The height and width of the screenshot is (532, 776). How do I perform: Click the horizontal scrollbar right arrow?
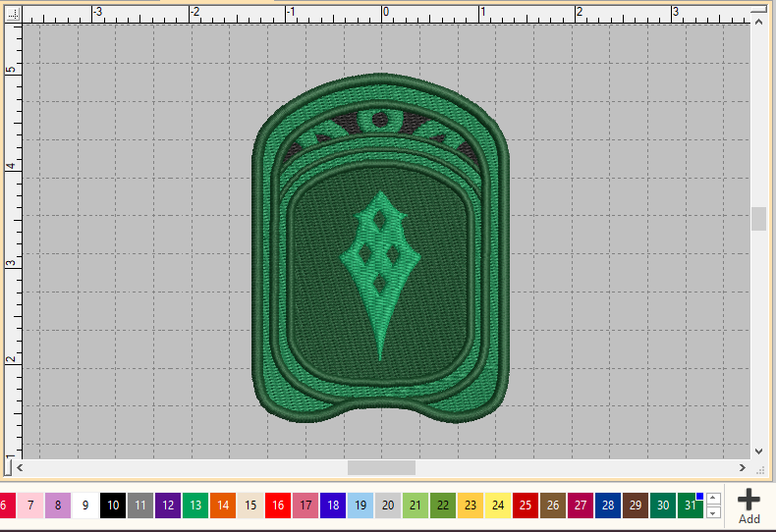click(x=743, y=467)
